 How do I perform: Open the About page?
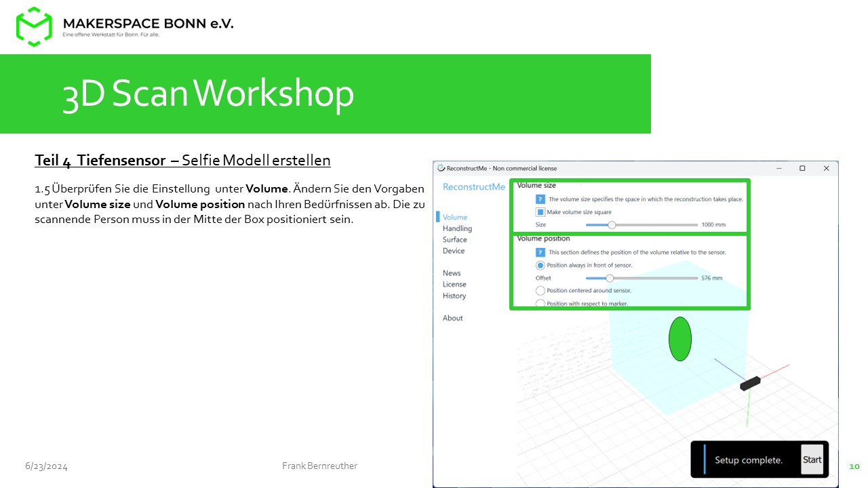tap(453, 318)
